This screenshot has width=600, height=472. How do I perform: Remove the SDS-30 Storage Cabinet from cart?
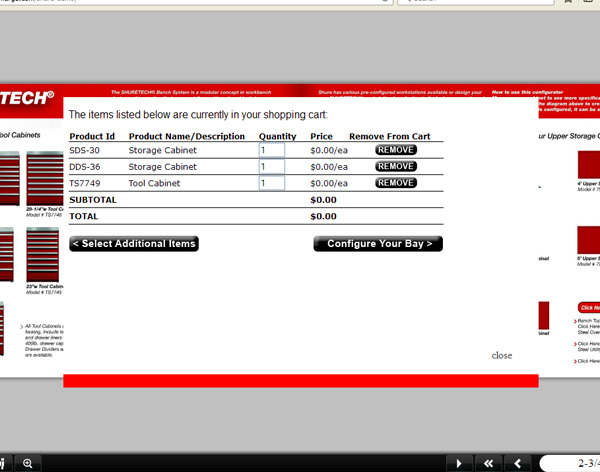coord(396,150)
